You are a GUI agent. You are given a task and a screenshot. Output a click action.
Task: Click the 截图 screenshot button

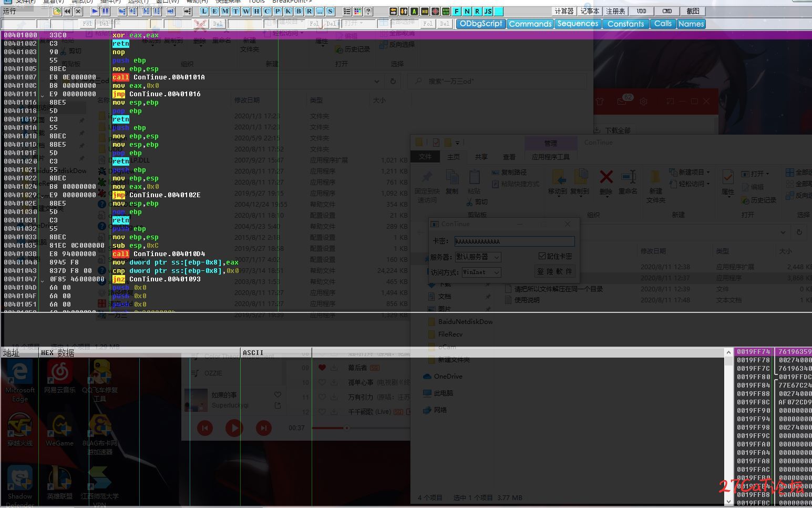[693, 11]
